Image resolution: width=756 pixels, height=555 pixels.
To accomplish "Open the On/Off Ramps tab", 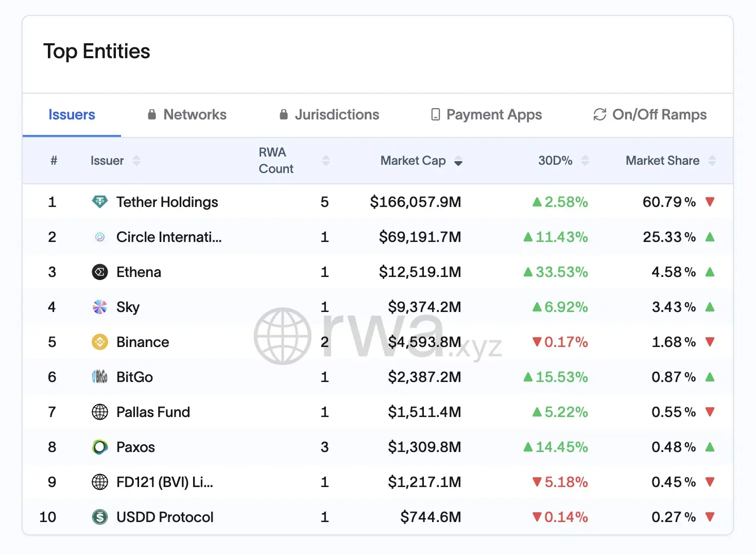I will (x=650, y=114).
